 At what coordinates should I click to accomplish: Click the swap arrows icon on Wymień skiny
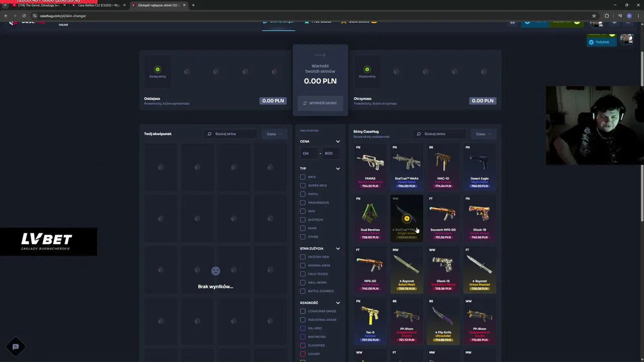[304, 103]
